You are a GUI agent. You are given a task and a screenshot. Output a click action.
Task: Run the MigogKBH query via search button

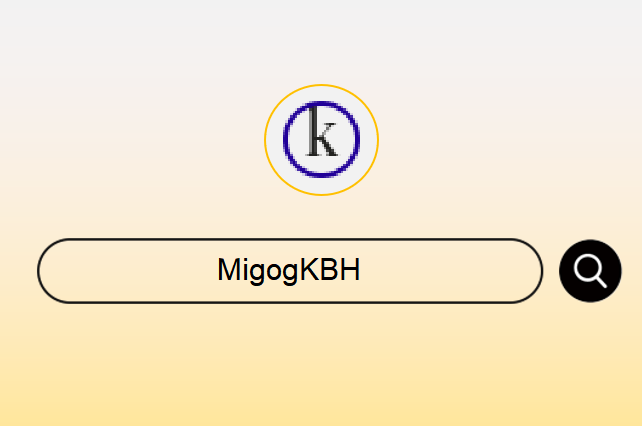click(x=590, y=271)
